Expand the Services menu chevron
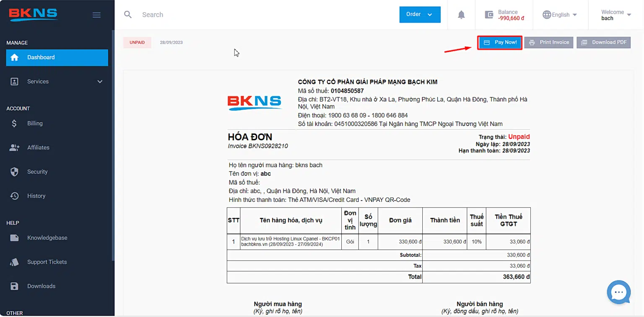This screenshot has height=317, width=644. click(x=100, y=81)
